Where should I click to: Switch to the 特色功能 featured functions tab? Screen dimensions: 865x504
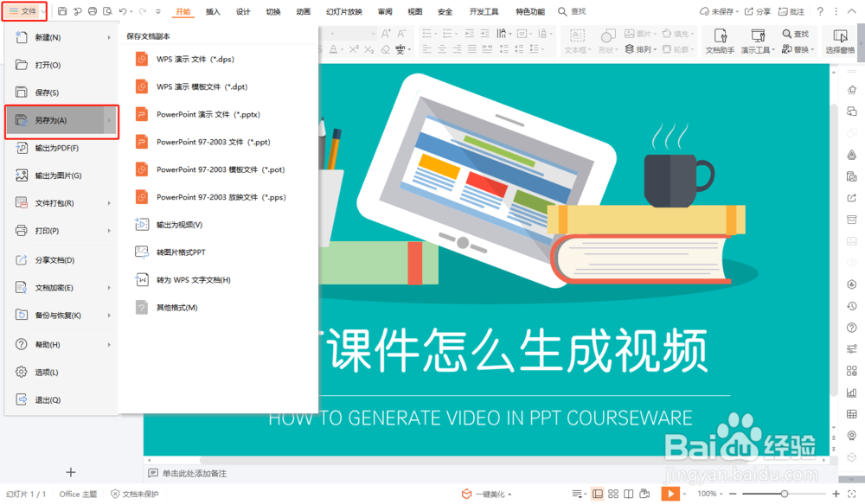pyautogui.click(x=530, y=11)
